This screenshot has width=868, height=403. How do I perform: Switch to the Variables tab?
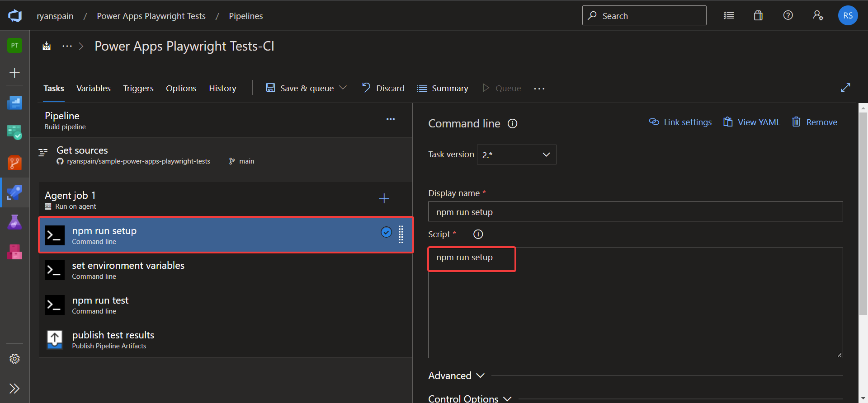[x=94, y=88]
